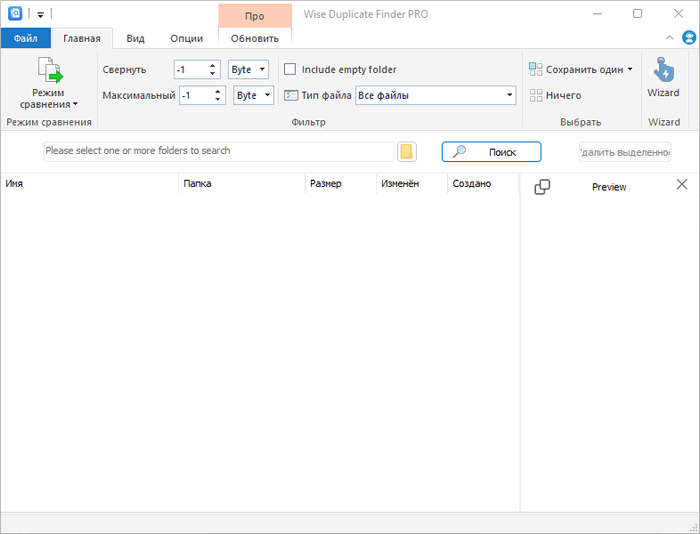The width and height of the screenshot is (700, 534).
Task: Launch the Wizard hand icon
Action: (x=664, y=70)
